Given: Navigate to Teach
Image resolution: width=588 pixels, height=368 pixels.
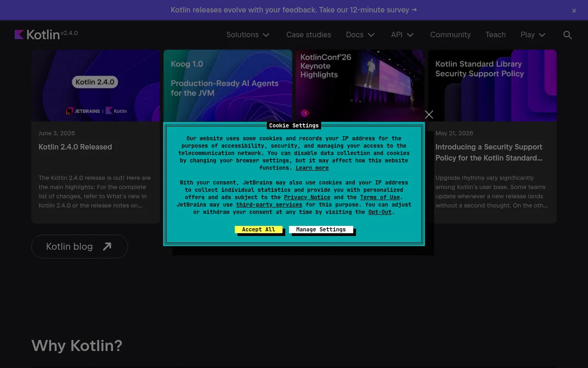Looking at the screenshot, I should pyautogui.click(x=495, y=35).
